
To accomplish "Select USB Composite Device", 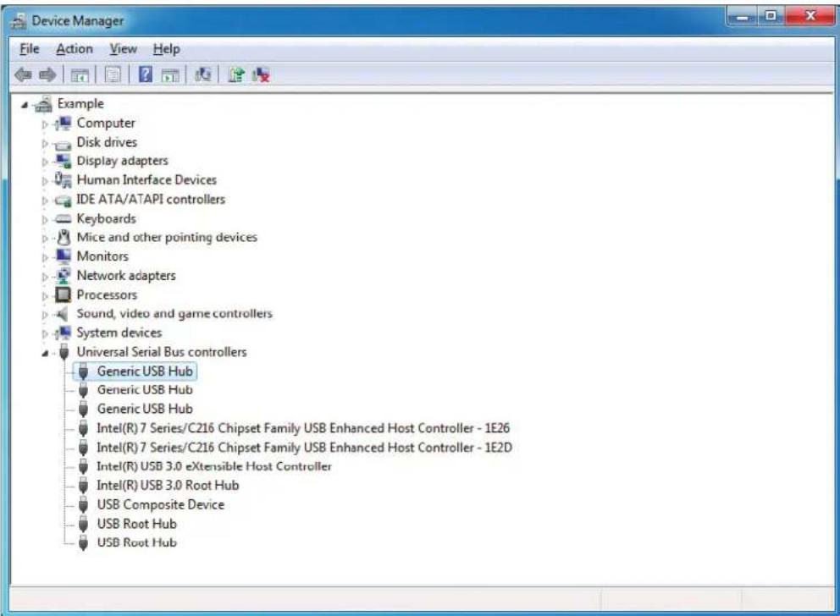I will (x=161, y=504).
